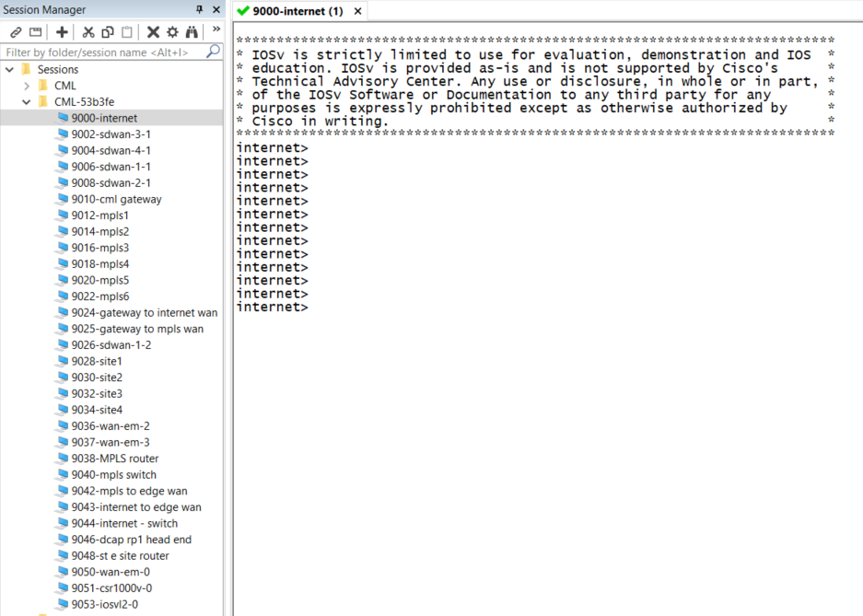
Task: Open 9051-csr1000v-0 session entry
Action: point(111,588)
